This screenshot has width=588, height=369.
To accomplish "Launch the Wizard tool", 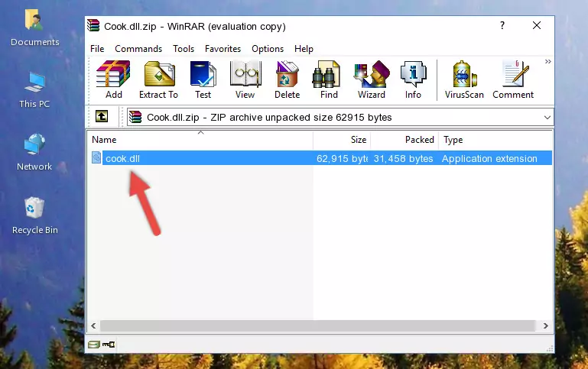I will [x=372, y=79].
